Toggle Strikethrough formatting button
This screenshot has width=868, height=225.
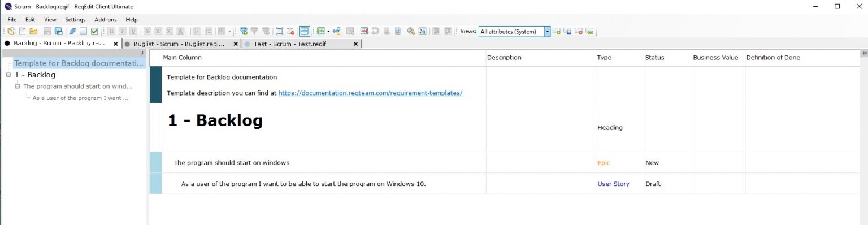pyautogui.click(x=147, y=31)
